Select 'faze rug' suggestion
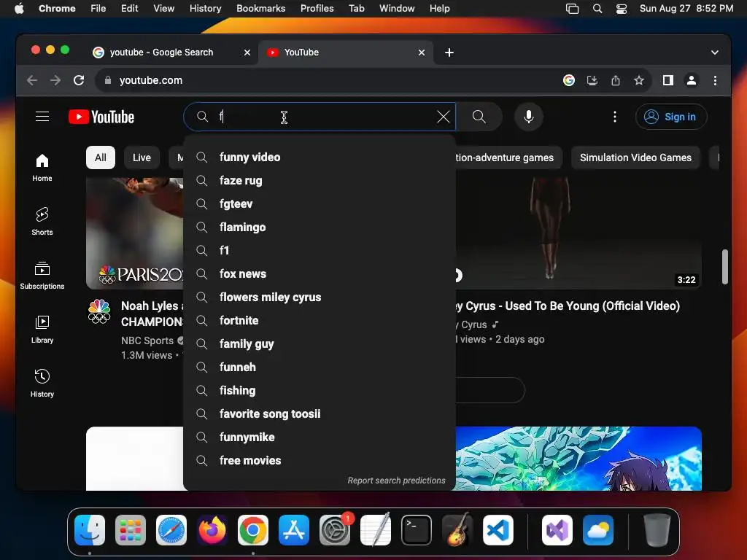Viewport: 747px width, 560px height. (320, 181)
